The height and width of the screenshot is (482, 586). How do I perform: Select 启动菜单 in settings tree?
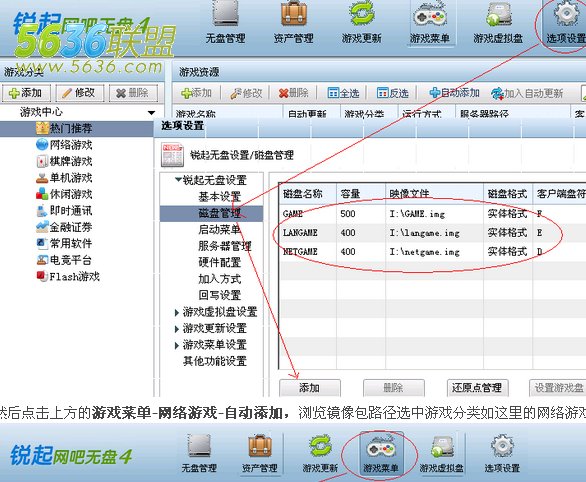[220, 229]
